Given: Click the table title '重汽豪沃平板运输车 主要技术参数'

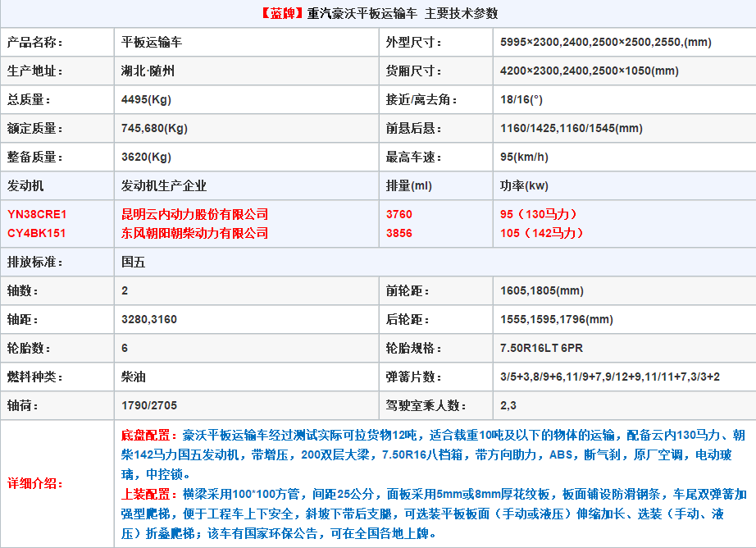Looking at the screenshot, I should [x=403, y=13].
